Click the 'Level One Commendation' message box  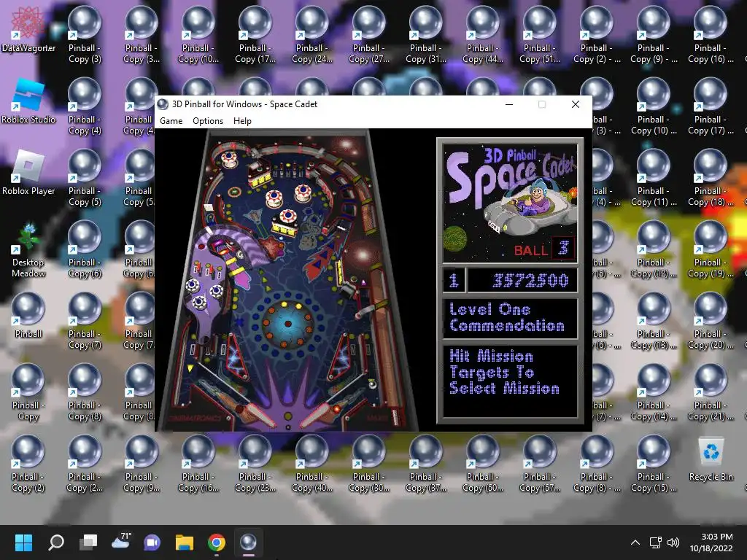coord(510,318)
